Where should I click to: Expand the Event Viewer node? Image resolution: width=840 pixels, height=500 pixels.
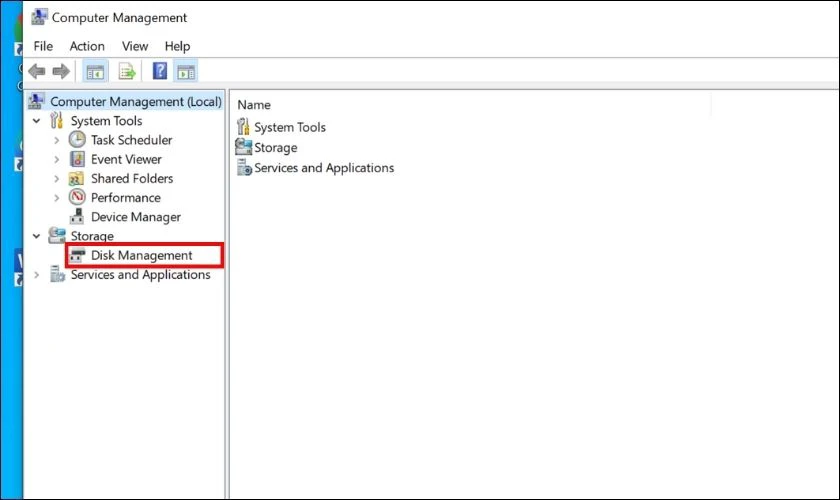(x=57, y=160)
